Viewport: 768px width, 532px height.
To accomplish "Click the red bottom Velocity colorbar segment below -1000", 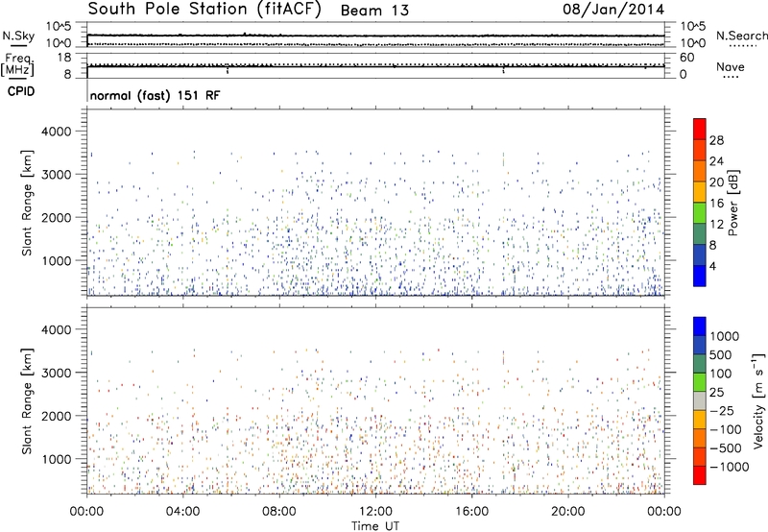I will (700, 475).
